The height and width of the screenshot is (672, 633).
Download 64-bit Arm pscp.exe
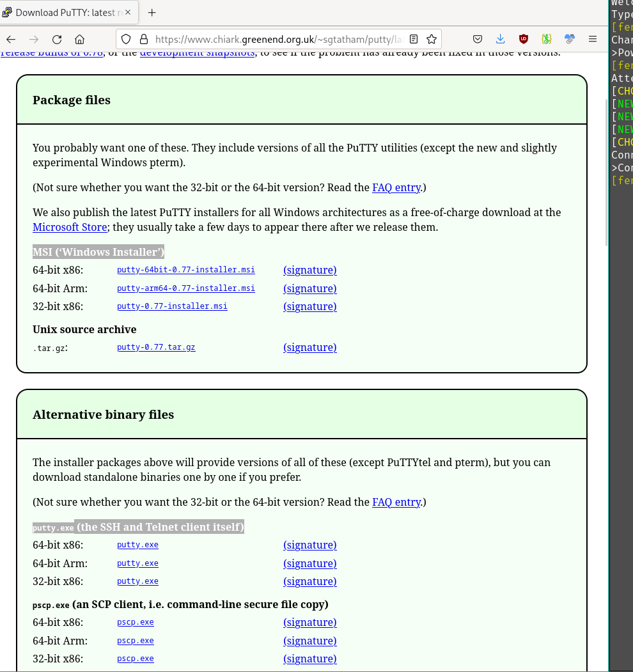point(136,641)
